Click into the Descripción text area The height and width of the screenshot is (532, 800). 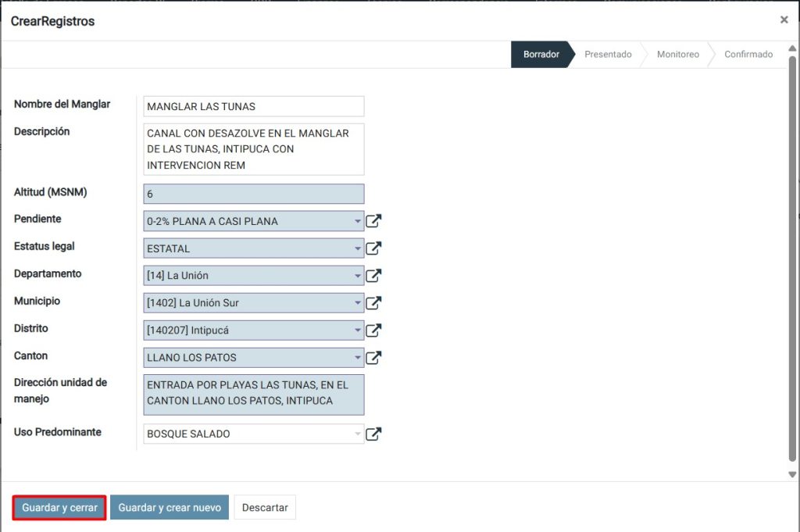point(254,149)
